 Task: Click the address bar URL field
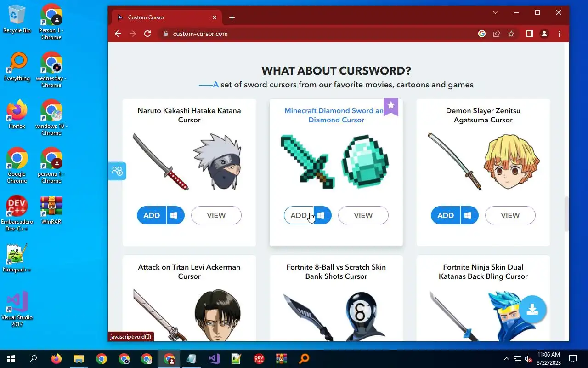(x=317, y=34)
